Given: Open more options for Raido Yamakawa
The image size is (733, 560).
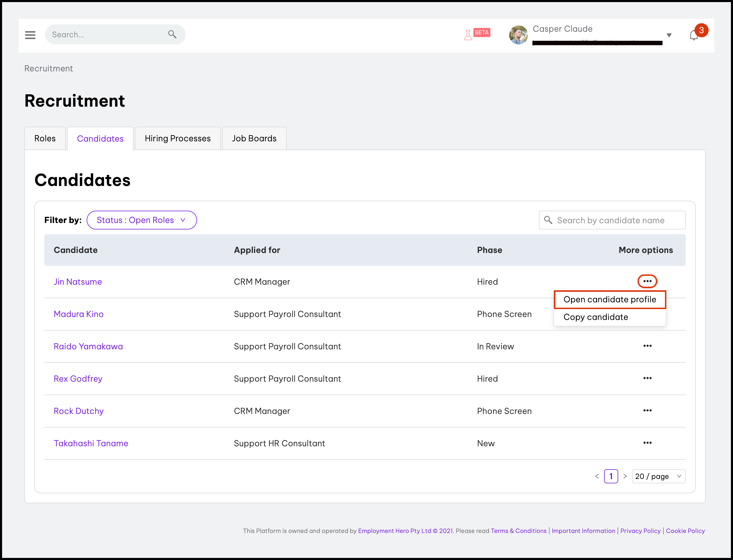Looking at the screenshot, I should click(647, 346).
